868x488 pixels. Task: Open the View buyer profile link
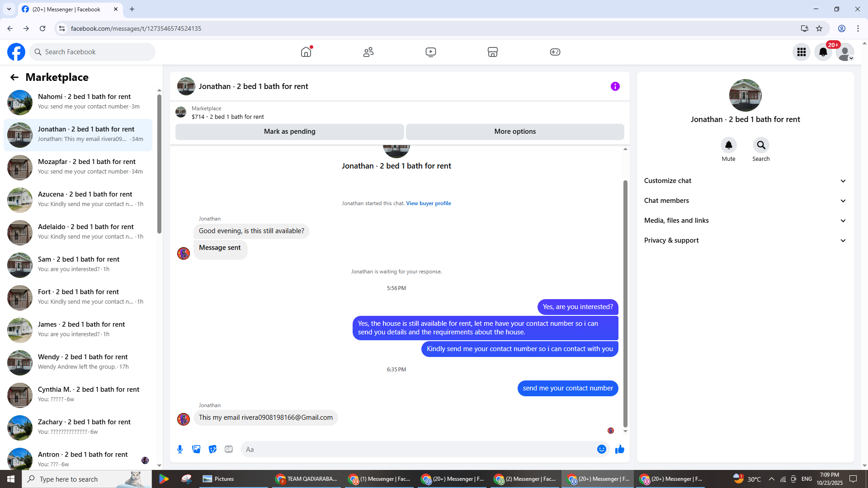[x=428, y=203]
